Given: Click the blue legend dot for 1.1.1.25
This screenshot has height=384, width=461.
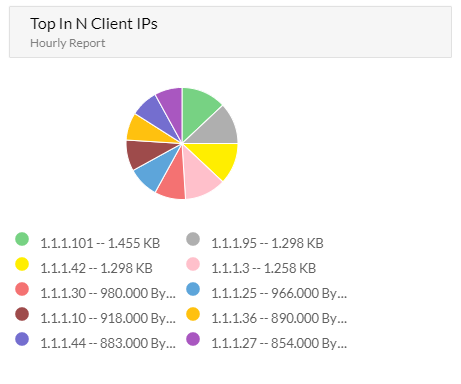Looking at the screenshot, I should (x=193, y=289).
